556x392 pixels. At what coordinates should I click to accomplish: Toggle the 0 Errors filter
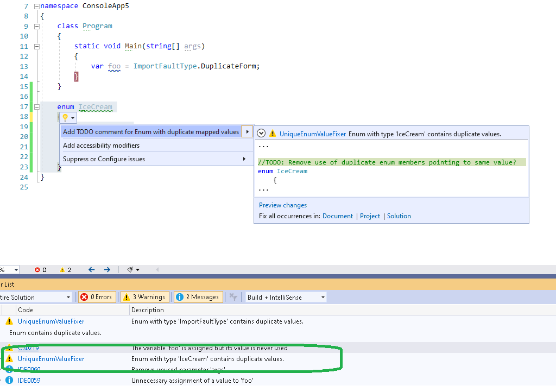click(x=97, y=296)
